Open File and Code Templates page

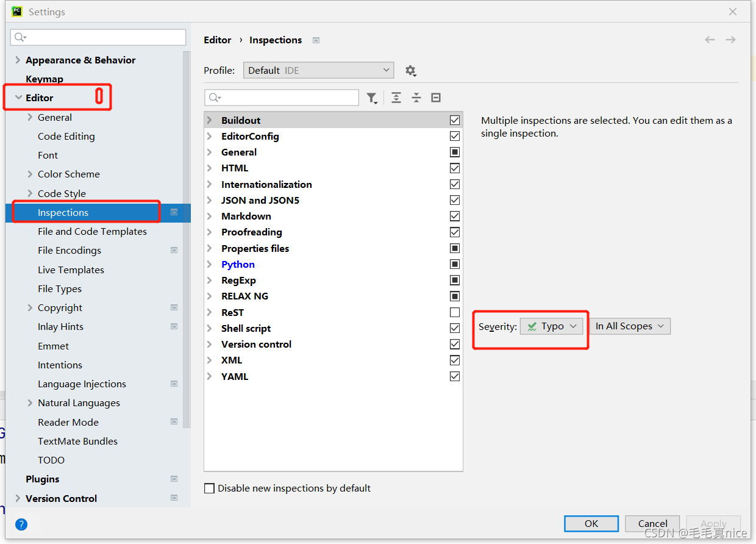[92, 232]
